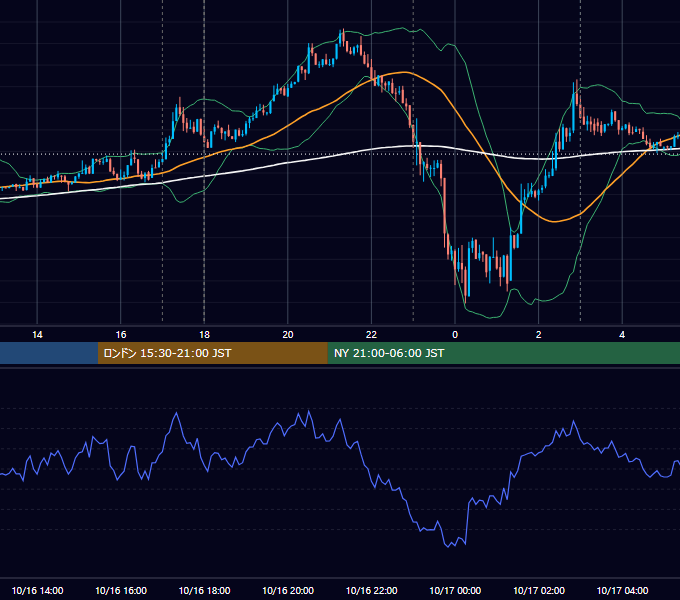Image resolution: width=680 pixels, height=600 pixels.
Task: Click hour label 0 on the chart axis
Action: click(x=455, y=335)
